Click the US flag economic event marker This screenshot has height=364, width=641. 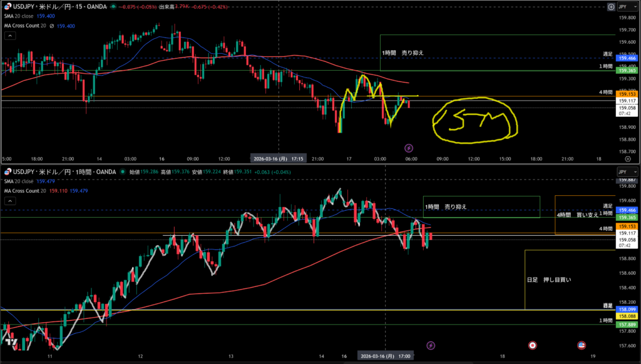pos(580,345)
